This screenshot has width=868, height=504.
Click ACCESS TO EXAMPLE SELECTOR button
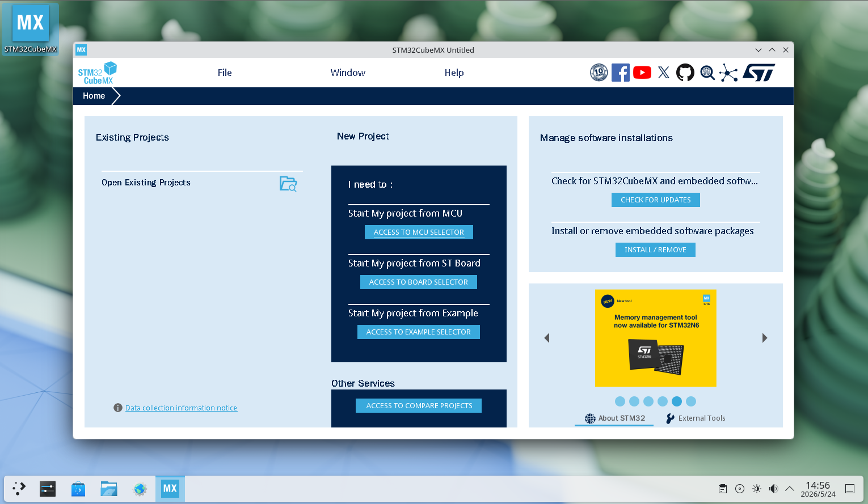click(x=419, y=332)
